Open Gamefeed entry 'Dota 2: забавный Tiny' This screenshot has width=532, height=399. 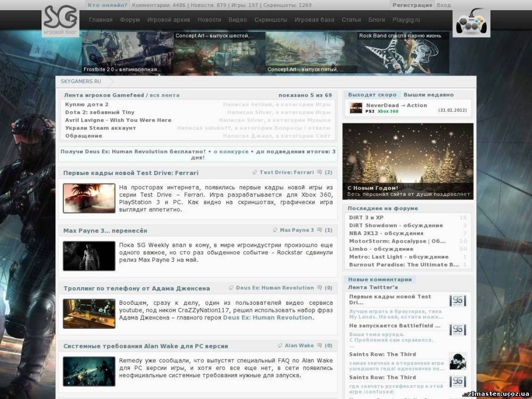point(100,112)
